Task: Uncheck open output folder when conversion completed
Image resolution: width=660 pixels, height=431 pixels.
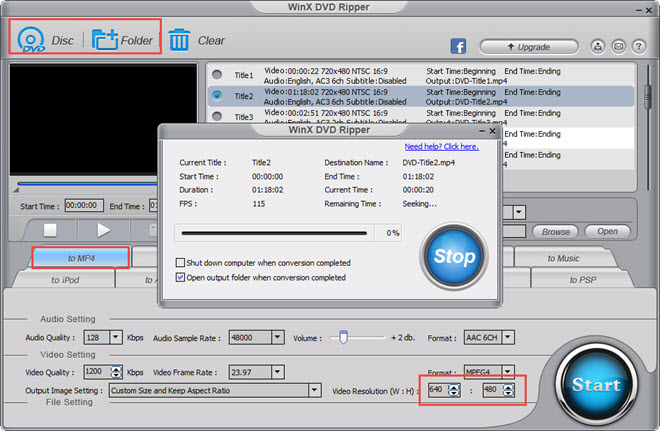Action: pos(181,277)
